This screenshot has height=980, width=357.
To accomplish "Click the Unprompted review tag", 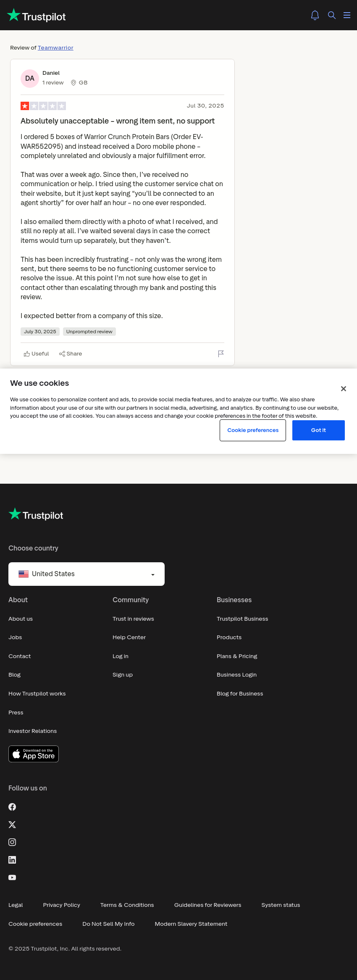I will coord(89,332).
